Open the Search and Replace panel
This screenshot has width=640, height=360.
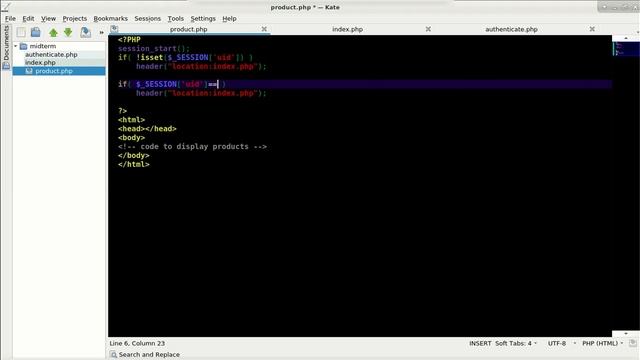[x=145, y=354]
